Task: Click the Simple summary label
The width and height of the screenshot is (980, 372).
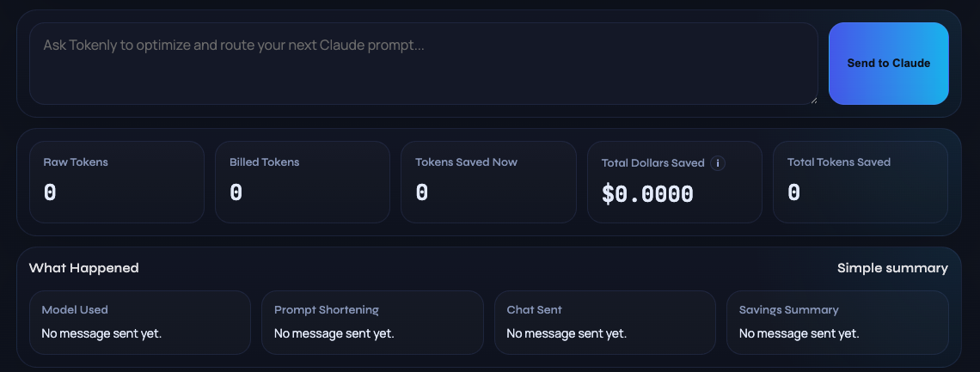Action: 892,268
